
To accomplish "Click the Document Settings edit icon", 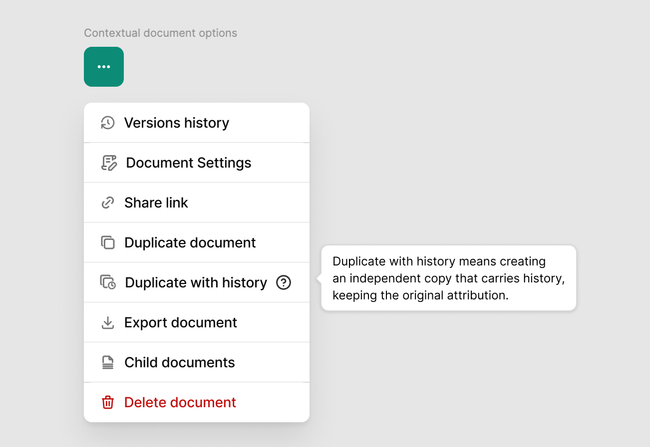I will (109, 163).
